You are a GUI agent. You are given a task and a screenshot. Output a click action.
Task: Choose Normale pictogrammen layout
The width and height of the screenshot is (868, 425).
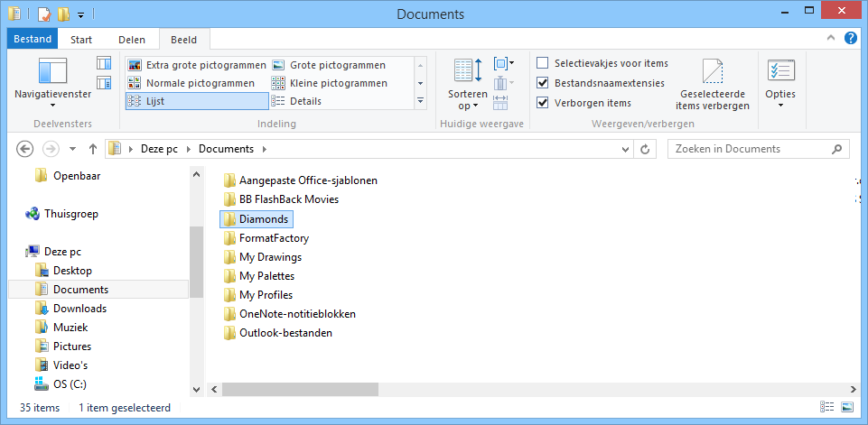click(x=191, y=83)
